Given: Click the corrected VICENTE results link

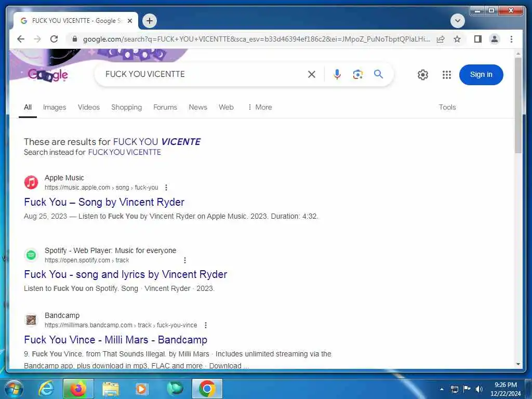Looking at the screenshot, I should coord(157,141).
